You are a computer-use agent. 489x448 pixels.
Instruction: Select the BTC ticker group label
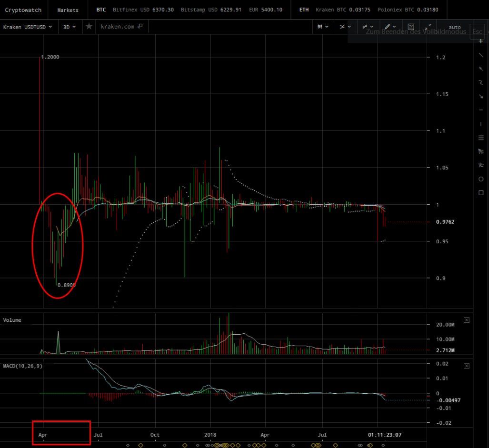click(101, 10)
